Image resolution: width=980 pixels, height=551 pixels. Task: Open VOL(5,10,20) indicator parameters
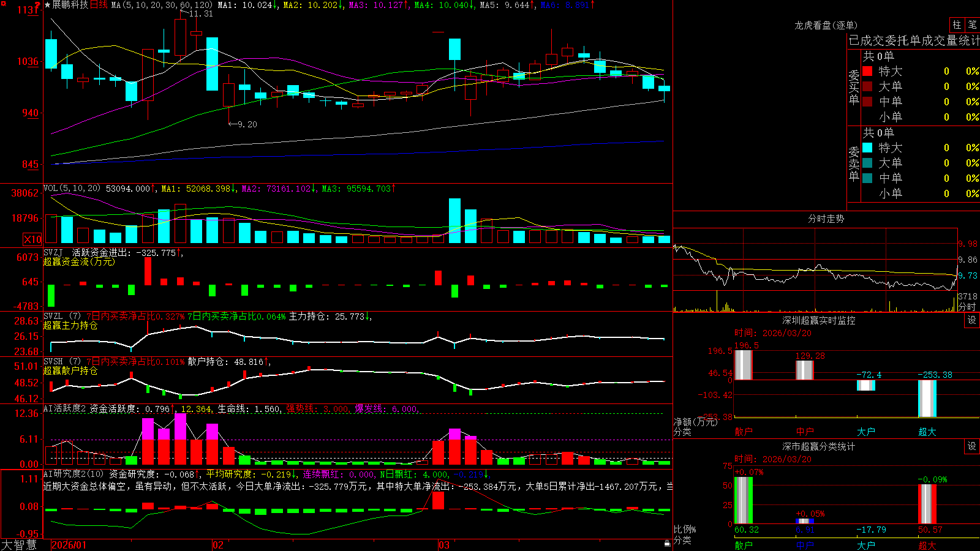(72, 188)
